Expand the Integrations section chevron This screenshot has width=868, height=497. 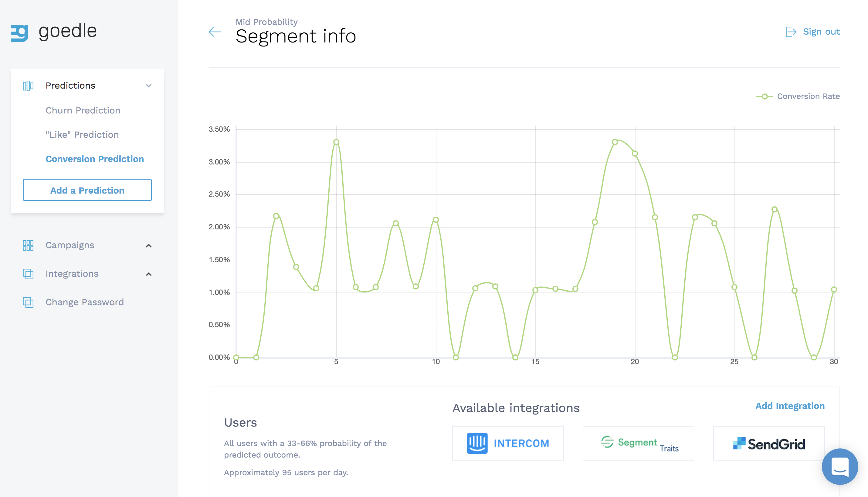(148, 274)
